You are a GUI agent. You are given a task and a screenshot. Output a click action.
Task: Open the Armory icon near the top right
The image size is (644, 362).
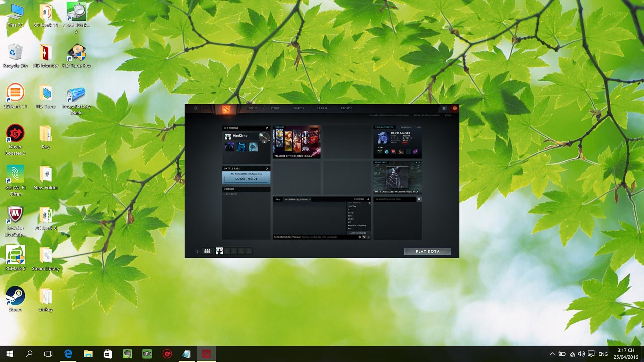pos(445,108)
